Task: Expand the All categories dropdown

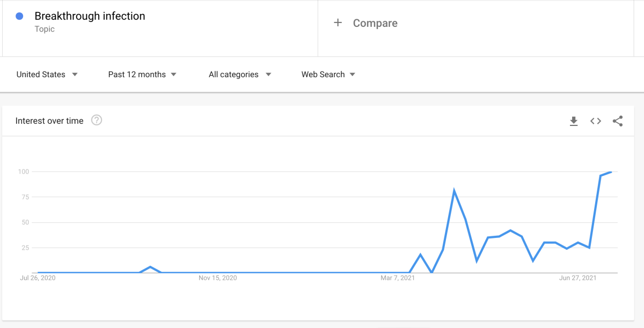Action: [x=240, y=74]
